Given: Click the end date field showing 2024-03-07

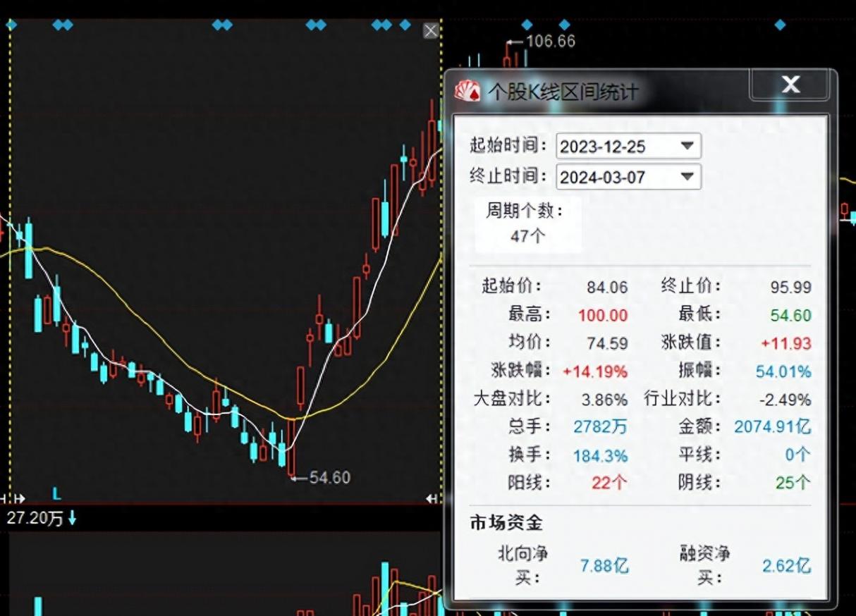Looking at the screenshot, I should (x=615, y=177).
